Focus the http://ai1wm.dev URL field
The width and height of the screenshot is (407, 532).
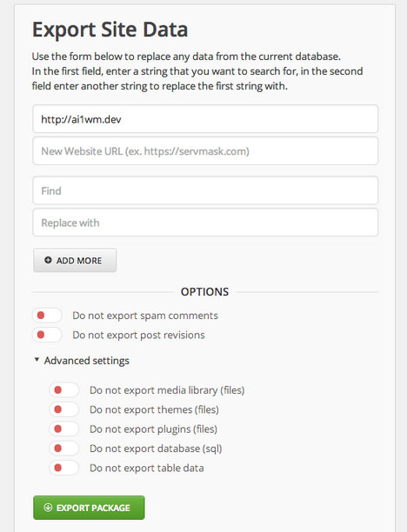[x=205, y=119]
